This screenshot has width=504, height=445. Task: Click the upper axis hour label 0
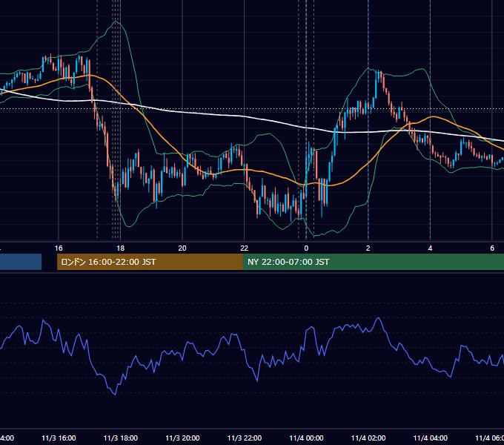coord(306,248)
